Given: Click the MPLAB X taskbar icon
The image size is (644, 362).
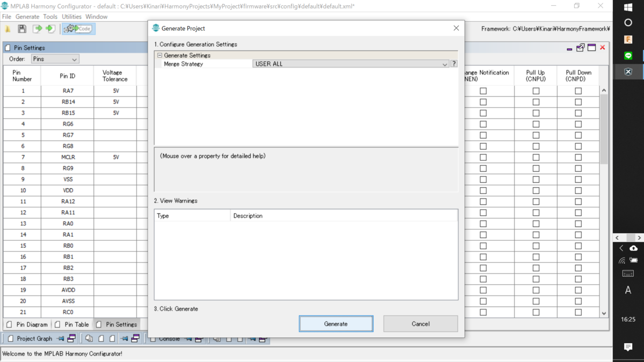Looking at the screenshot, I should (x=628, y=71).
